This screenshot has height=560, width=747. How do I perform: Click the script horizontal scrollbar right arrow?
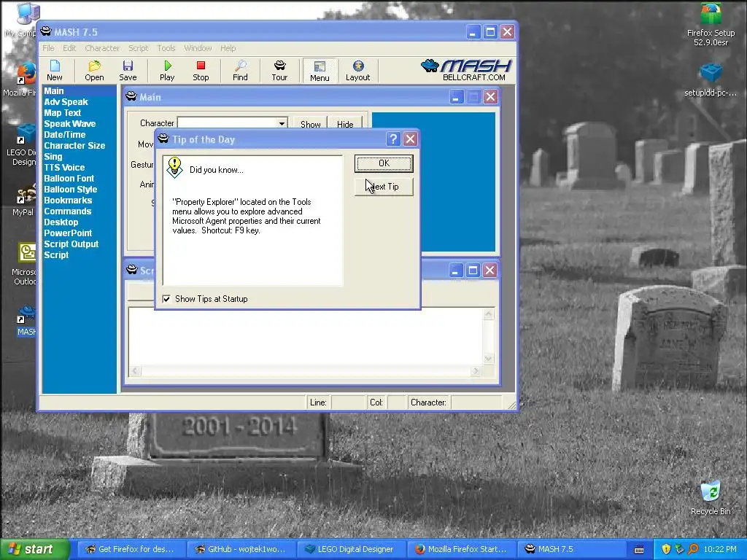[x=476, y=370]
